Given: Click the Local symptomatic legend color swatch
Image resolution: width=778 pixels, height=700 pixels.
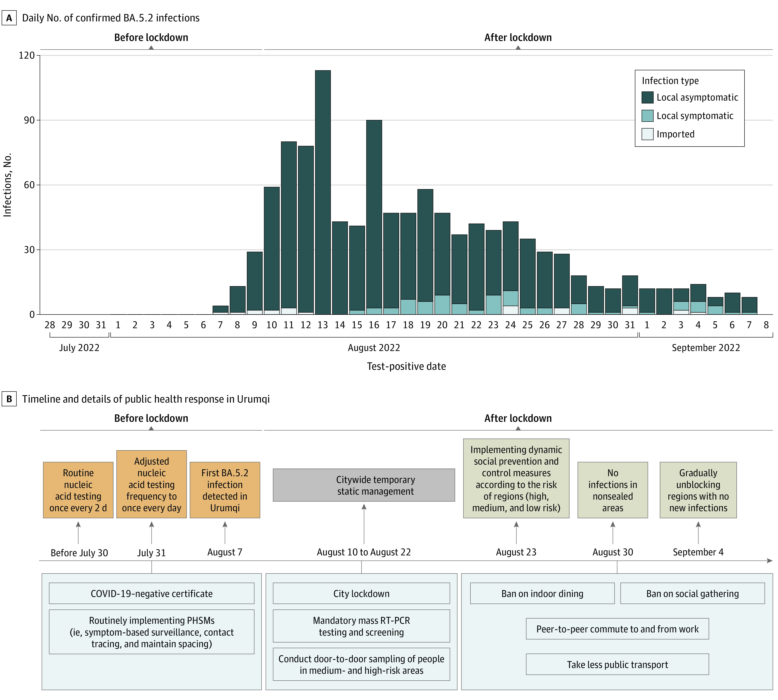Looking at the screenshot, I should (x=648, y=116).
